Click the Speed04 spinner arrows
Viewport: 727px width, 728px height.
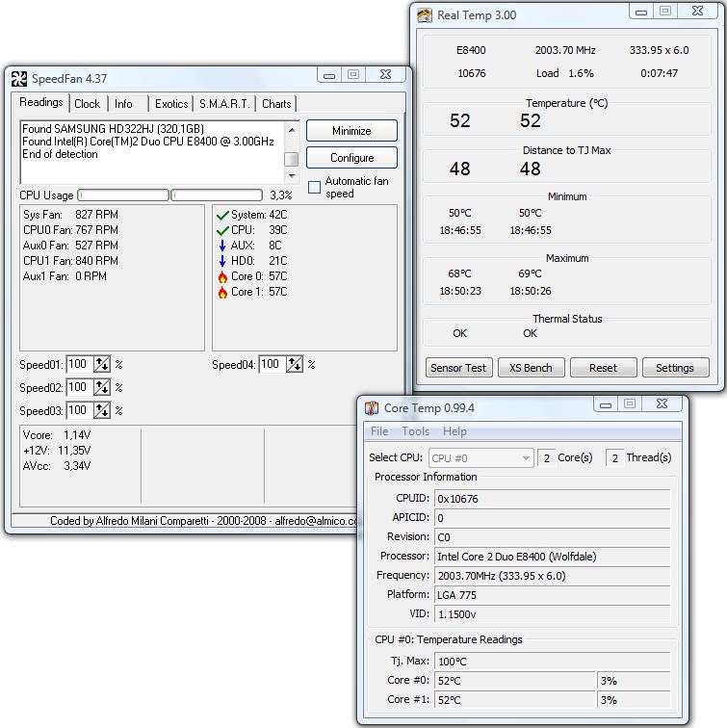[295, 364]
